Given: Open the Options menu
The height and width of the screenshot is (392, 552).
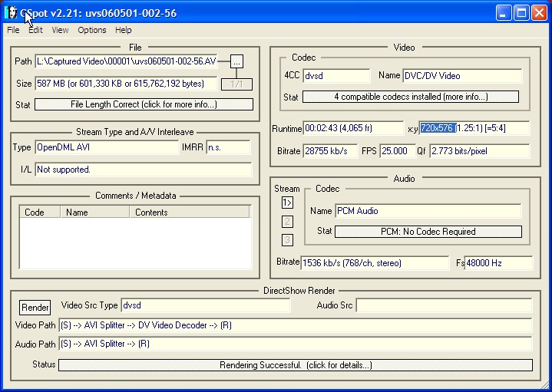Looking at the screenshot, I should point(92,30).
